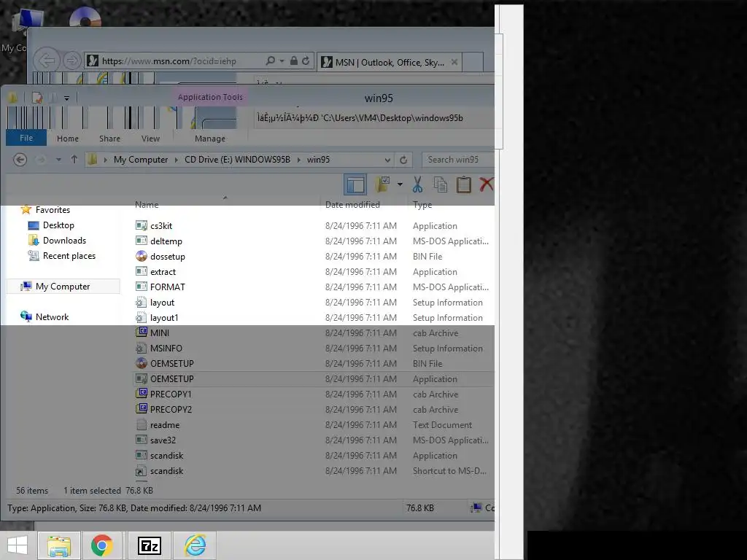Select My Computer in navigation pane
747x560 pixels.
pyautogui.click(x=63, y=286)
